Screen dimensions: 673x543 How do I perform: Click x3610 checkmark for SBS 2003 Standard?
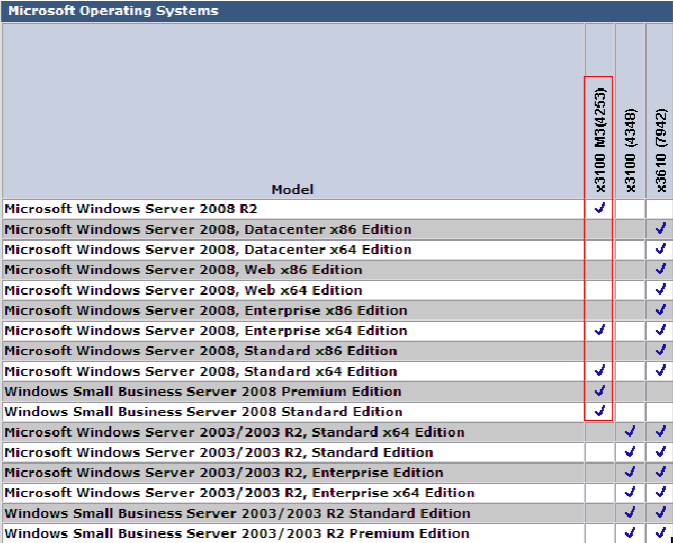point(661,512)
